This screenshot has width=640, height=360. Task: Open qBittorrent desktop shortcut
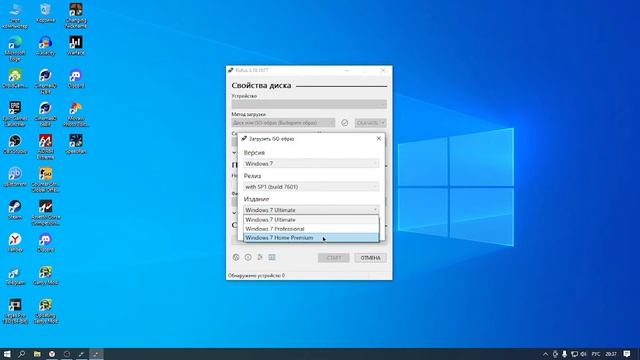15,176
